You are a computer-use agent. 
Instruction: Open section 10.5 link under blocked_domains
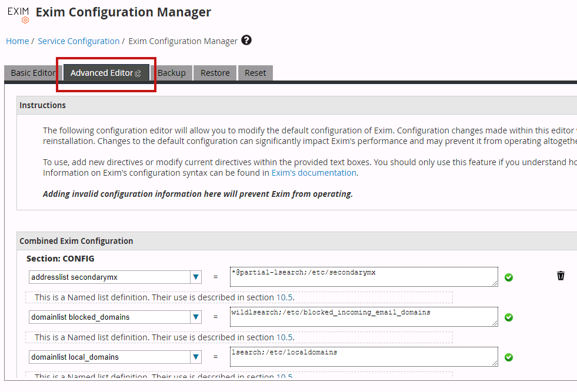285,337
